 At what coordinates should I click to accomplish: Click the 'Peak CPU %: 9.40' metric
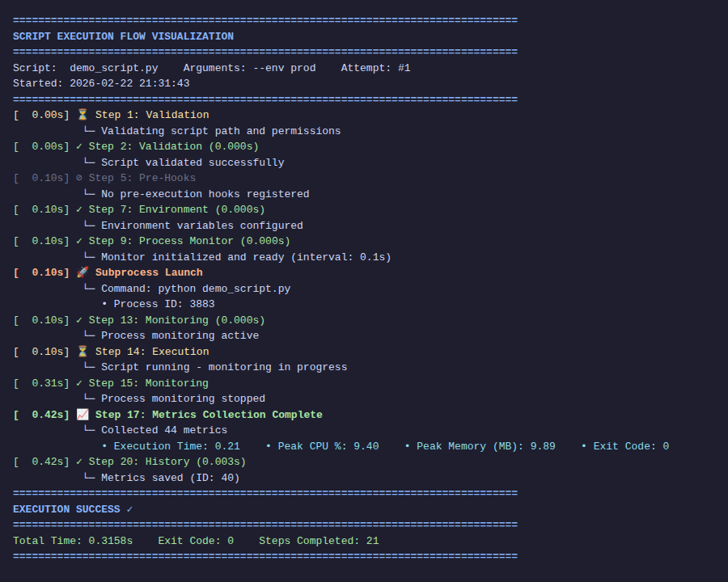[x=322, y=446]
